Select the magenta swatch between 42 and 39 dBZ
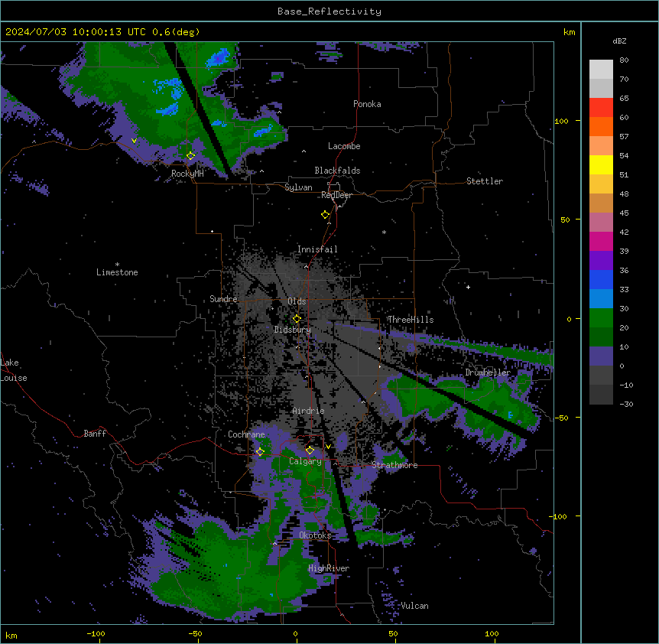659x644 pixels. coord(601,241)
